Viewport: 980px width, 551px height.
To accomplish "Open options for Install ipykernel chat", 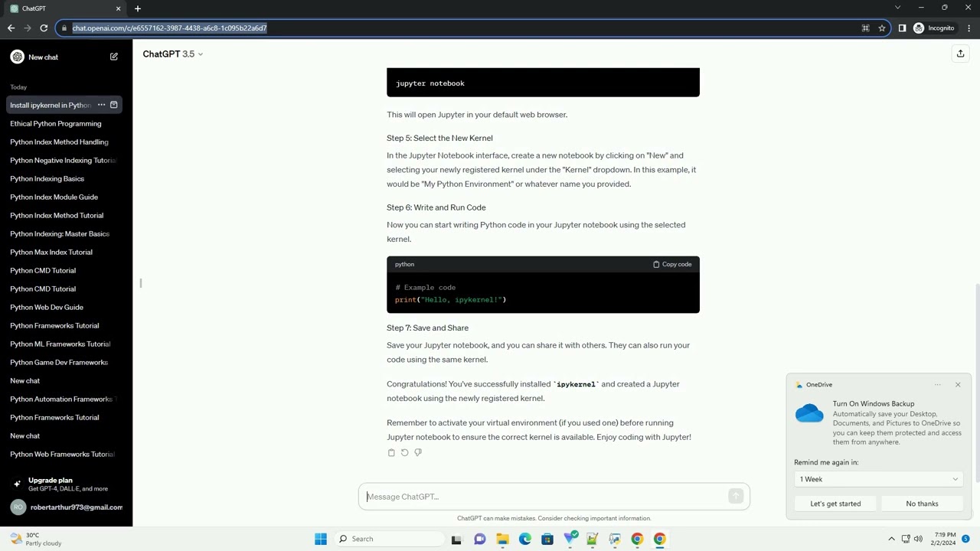I will point(101,105).
